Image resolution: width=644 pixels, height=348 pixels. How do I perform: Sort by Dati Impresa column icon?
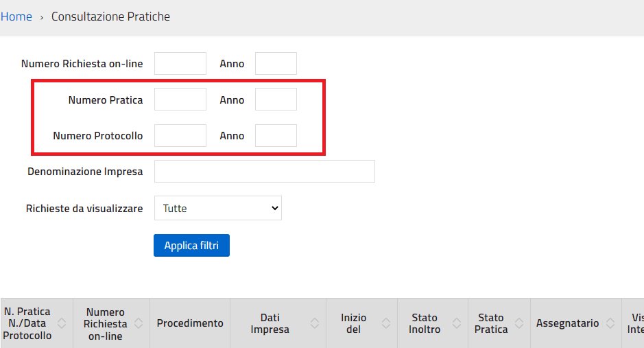click(315, 323)
